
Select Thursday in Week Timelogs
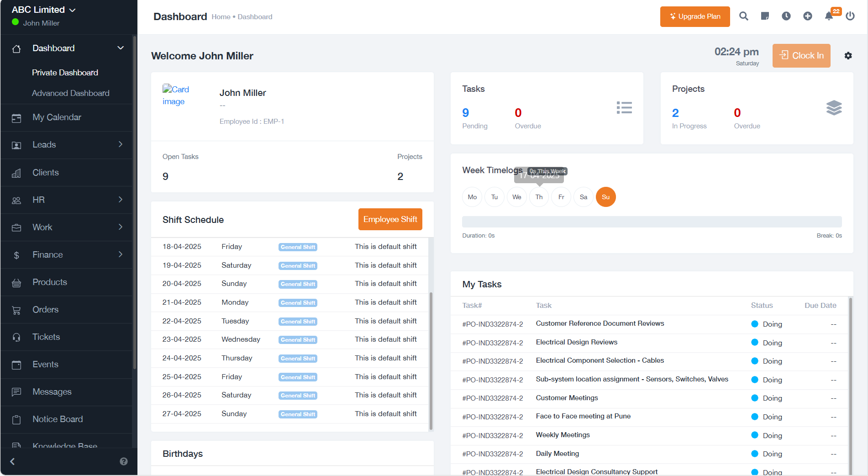(539, 197)
